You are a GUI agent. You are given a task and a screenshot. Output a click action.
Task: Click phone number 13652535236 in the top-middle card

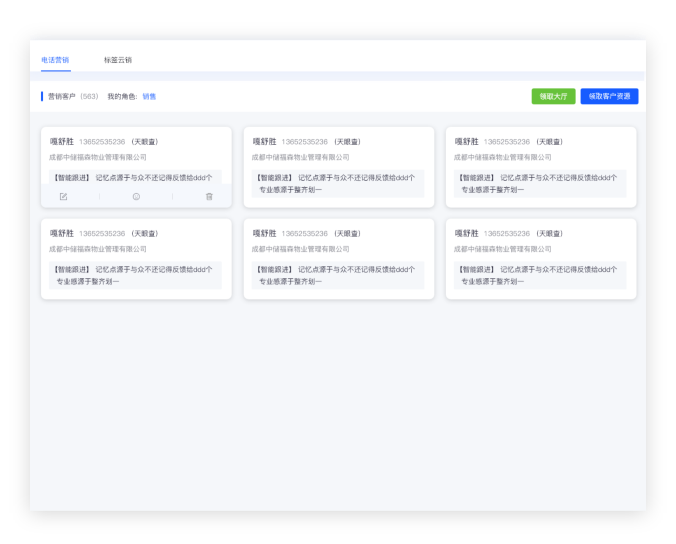[304, 142]
